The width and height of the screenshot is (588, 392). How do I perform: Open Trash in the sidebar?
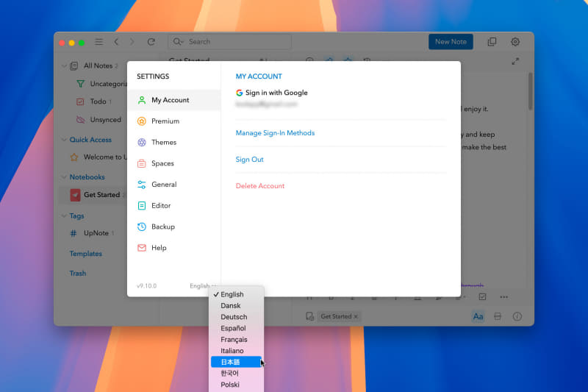[78, 273]
